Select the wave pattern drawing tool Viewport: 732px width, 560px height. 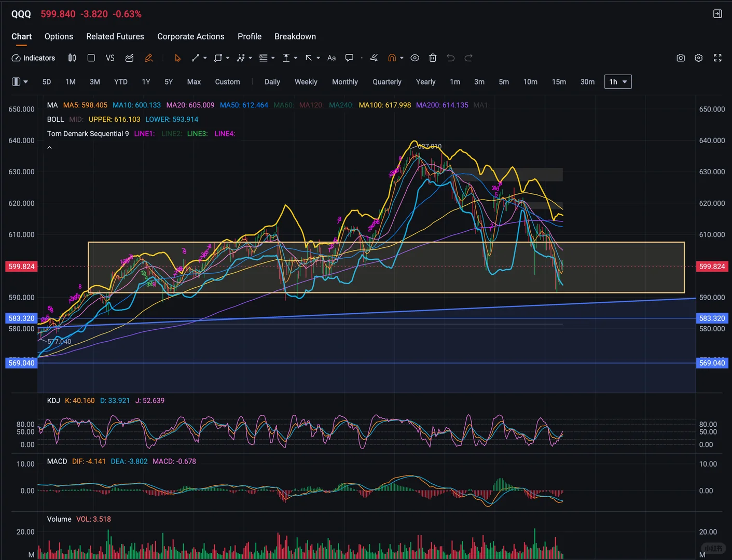click(x=241, y=58)
